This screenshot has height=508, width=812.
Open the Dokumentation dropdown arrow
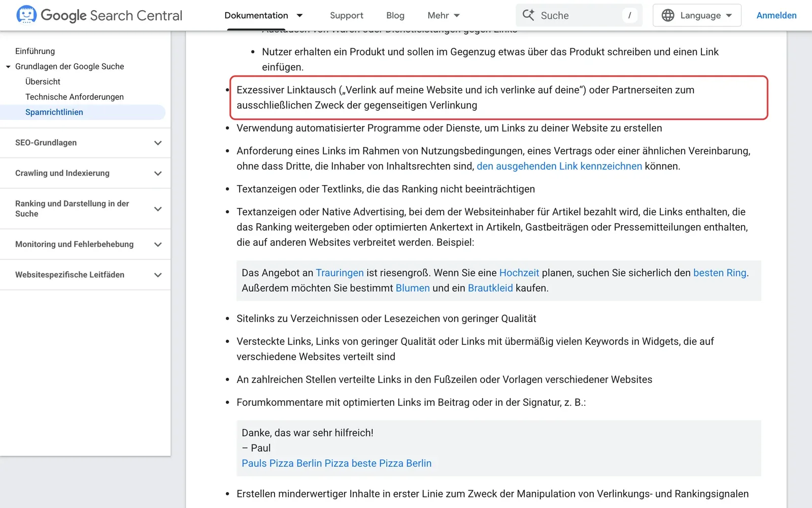[299, 16]
